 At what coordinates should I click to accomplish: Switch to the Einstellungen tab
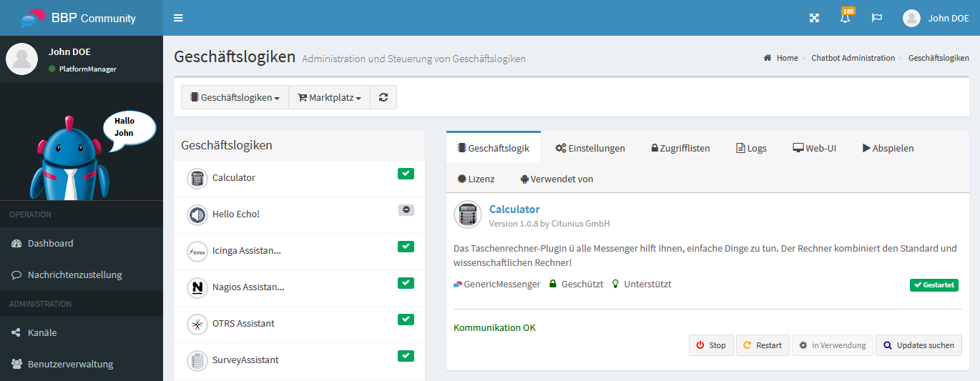click(590, 148)
